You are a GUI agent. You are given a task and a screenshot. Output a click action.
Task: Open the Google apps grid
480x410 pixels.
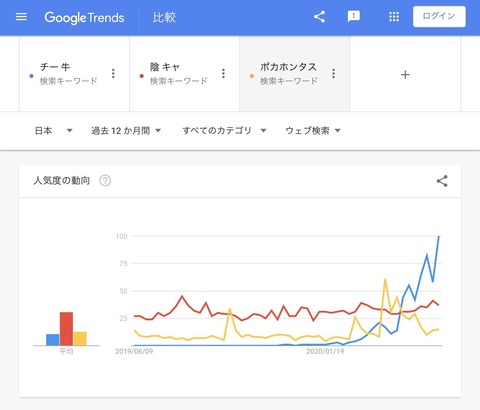tap(394, 17)
